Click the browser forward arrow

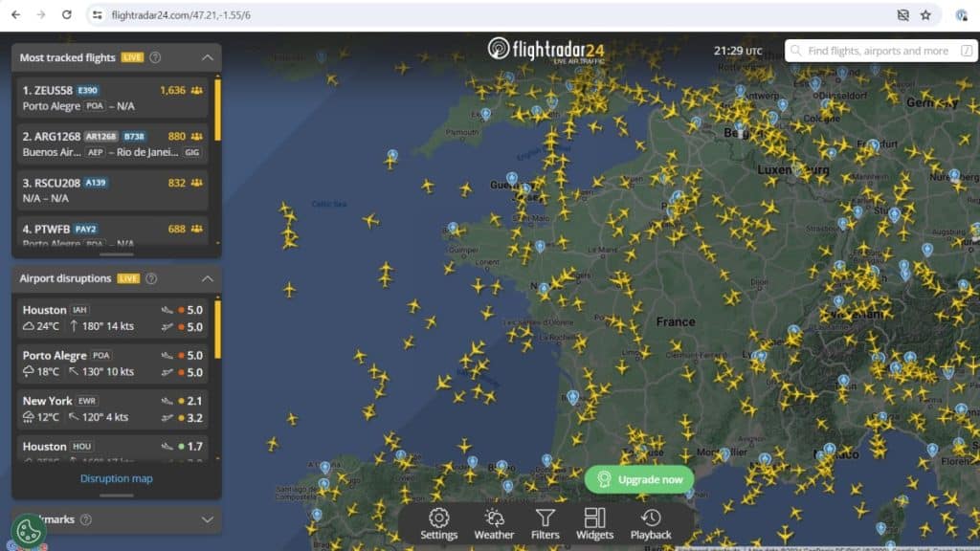pyautogui.click(x=40, y=15)
